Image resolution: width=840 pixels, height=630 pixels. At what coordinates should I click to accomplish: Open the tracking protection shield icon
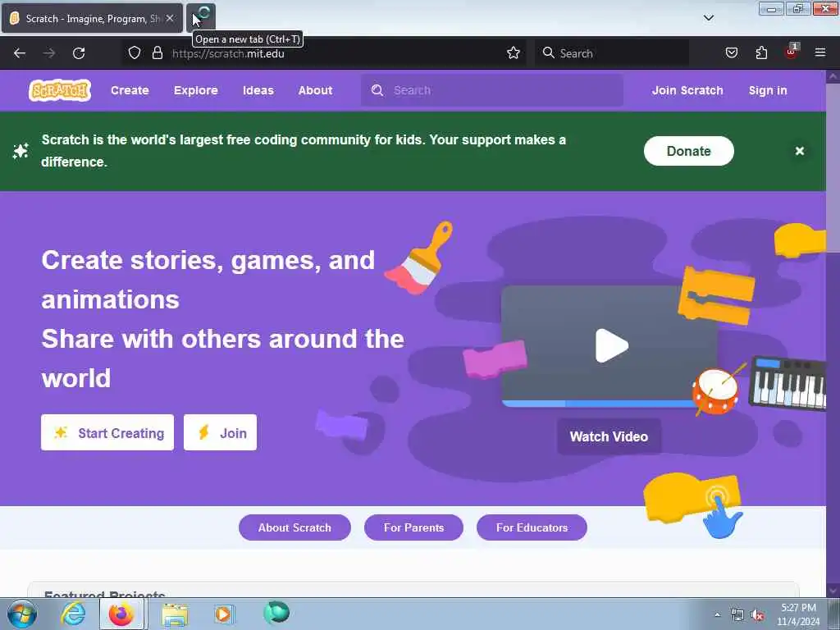coord(135,53)
